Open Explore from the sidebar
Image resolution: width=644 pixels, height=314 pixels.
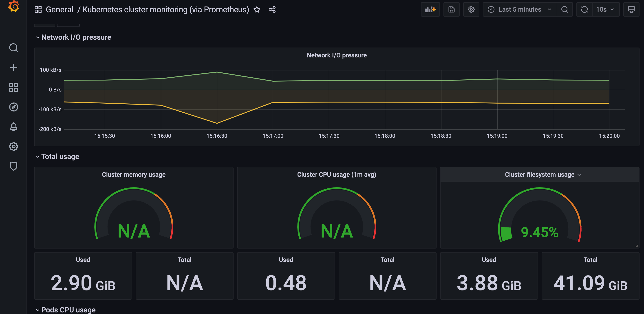14,107
